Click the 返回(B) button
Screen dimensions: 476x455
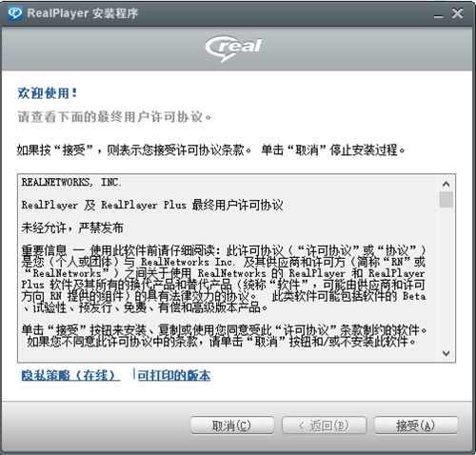pos(324,425)
